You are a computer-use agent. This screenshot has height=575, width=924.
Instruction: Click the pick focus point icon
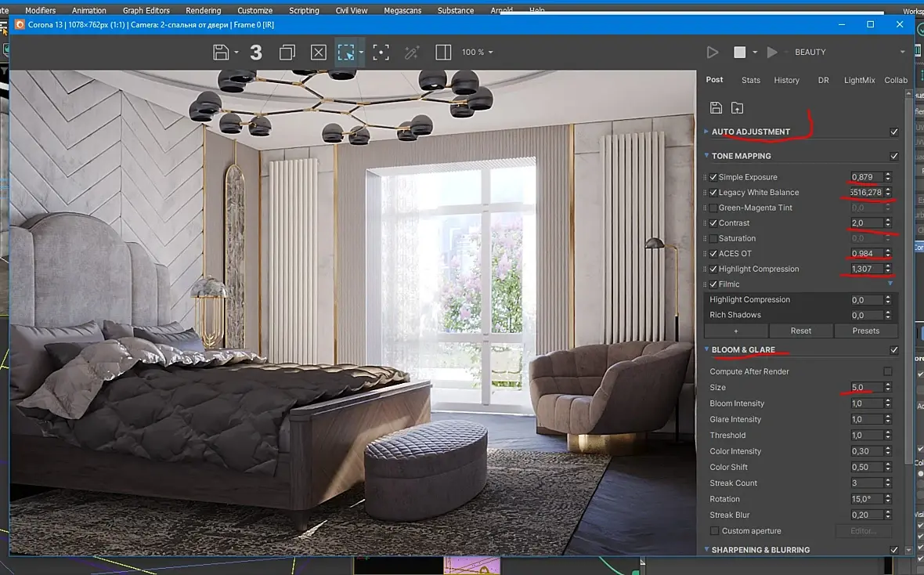(381, 52)
